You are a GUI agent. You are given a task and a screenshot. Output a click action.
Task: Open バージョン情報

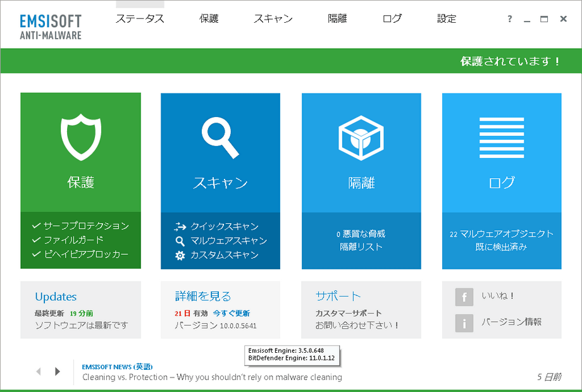pos(512,322)
